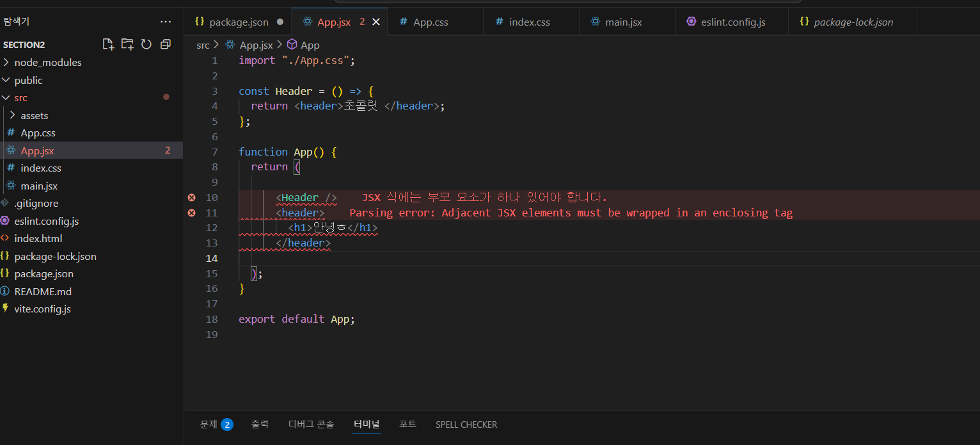This screenshot has width=980, height=445.
Task: Click the hash icon beside App.css file
Action: [11, 133]
